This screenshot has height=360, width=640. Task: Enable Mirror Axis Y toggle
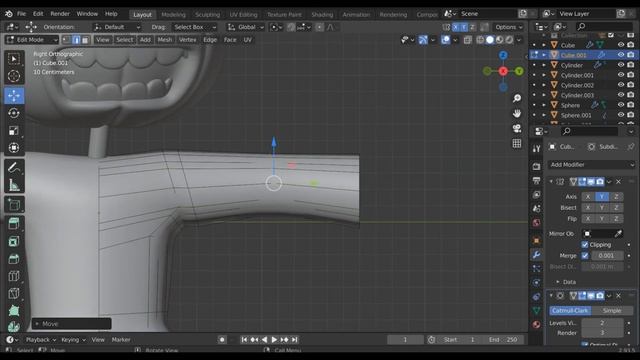pos(602,197)
